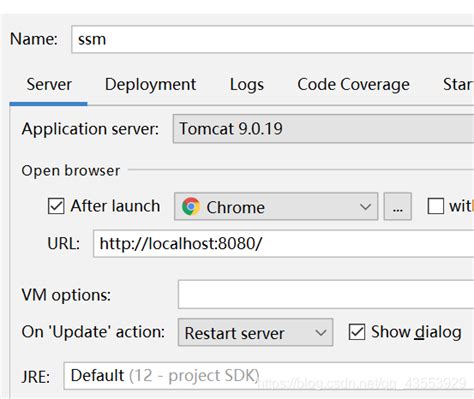Click the Chrome browser icon

point(191,206)
